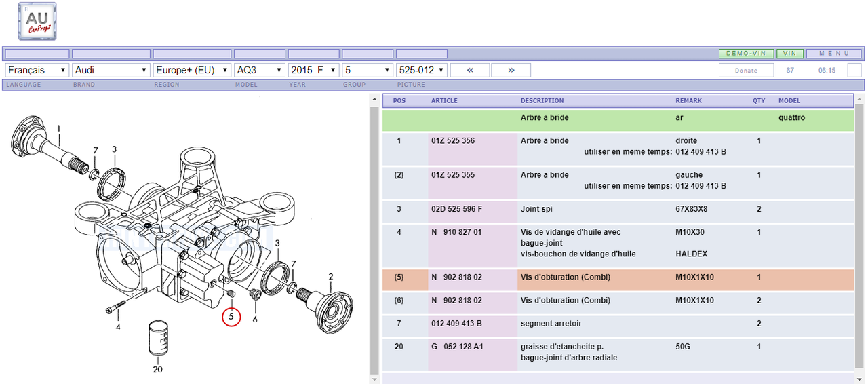Screen dimensions: 868x384
Task: Select article G 052 128 A1
Action: click(457, 347)
